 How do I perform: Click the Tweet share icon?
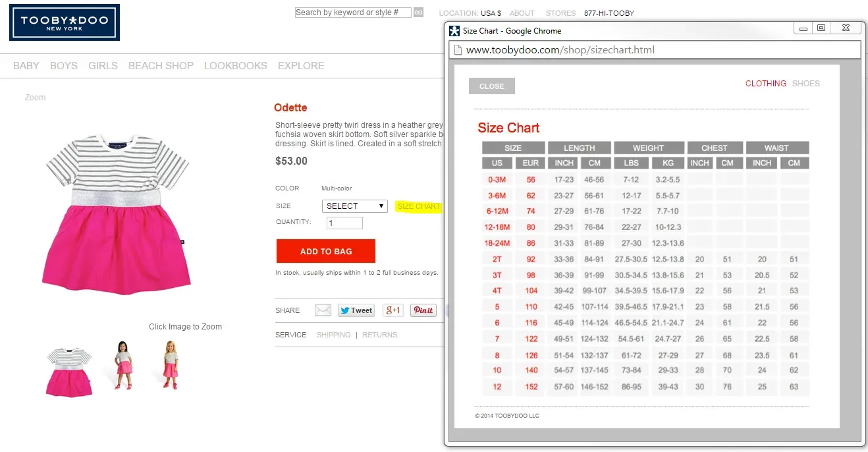(356, 310)
